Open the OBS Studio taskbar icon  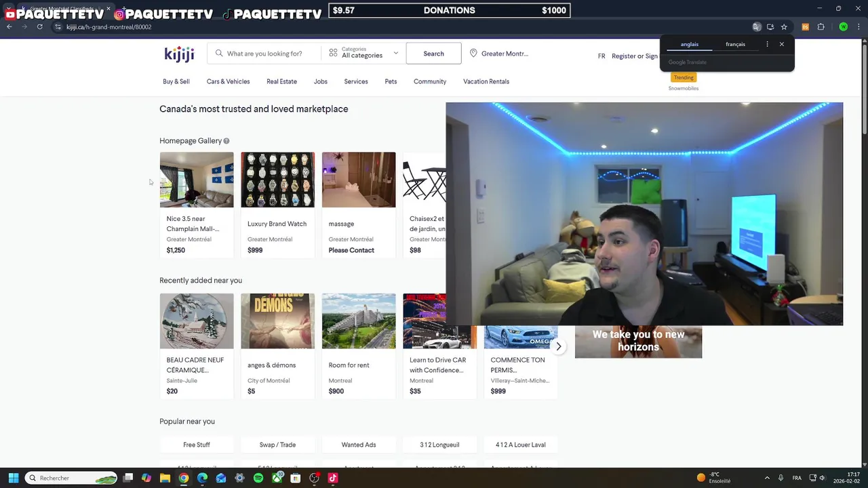pos(314,478)
